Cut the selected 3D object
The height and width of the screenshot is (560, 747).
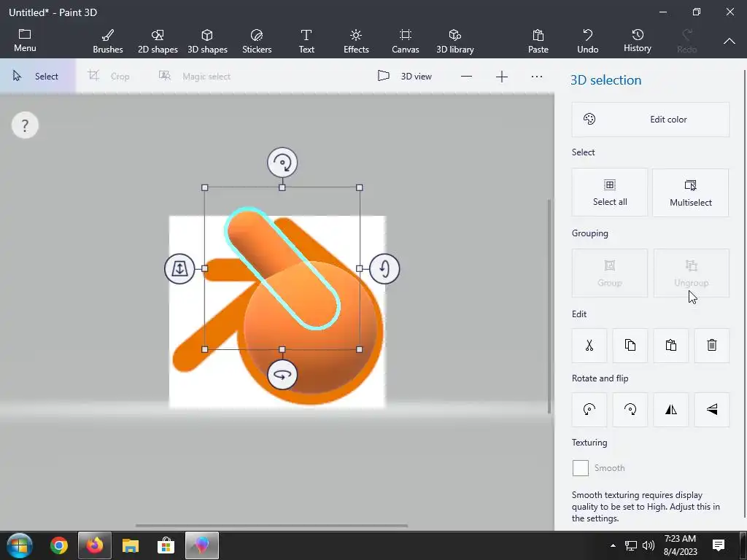(589, 345)
